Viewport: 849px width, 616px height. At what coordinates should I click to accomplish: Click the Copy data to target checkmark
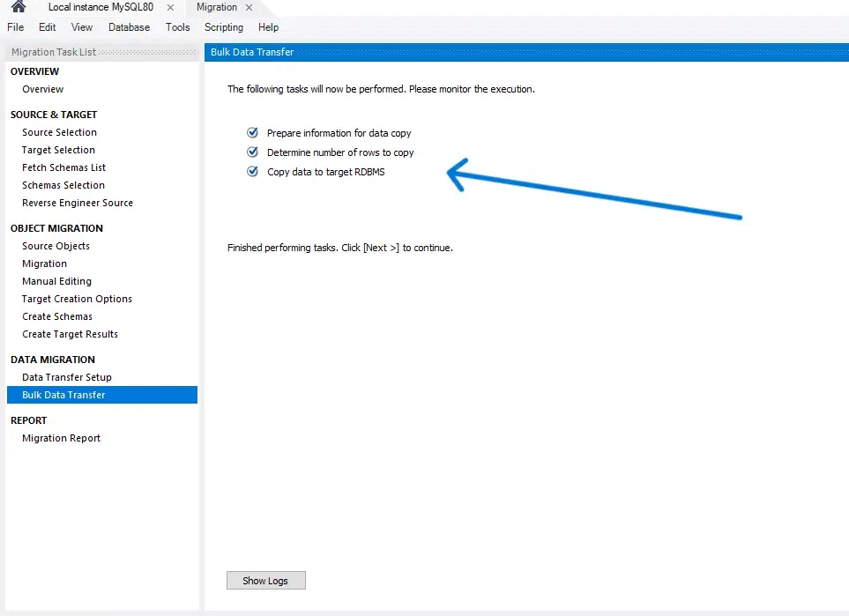pos(252,172)
